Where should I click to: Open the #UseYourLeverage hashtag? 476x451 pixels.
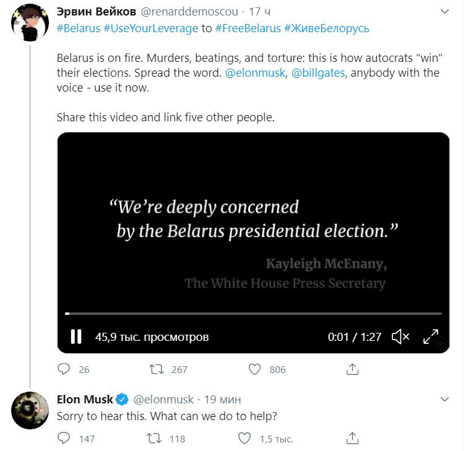coord(151,28)
